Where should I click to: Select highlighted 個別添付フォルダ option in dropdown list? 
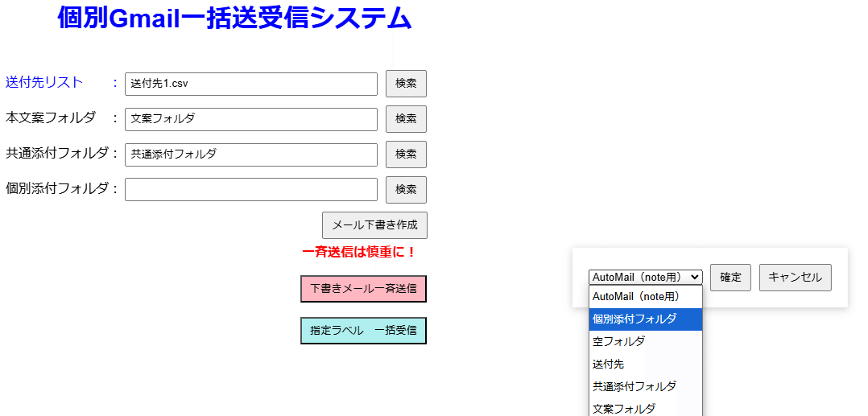pyautogui.click(x=646, y=319)
